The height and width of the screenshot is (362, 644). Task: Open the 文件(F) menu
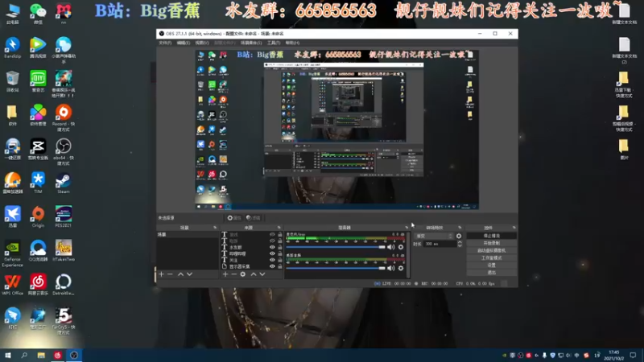tap(165, 43)
